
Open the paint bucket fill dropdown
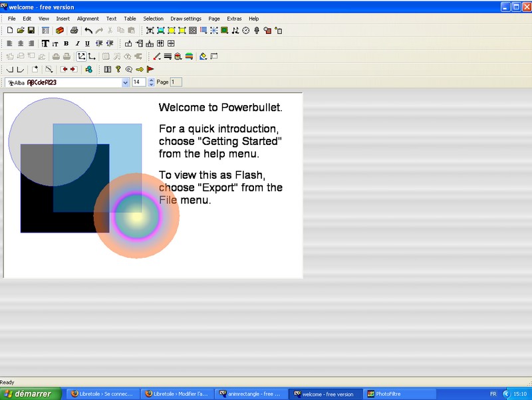[x=178, y=56]
